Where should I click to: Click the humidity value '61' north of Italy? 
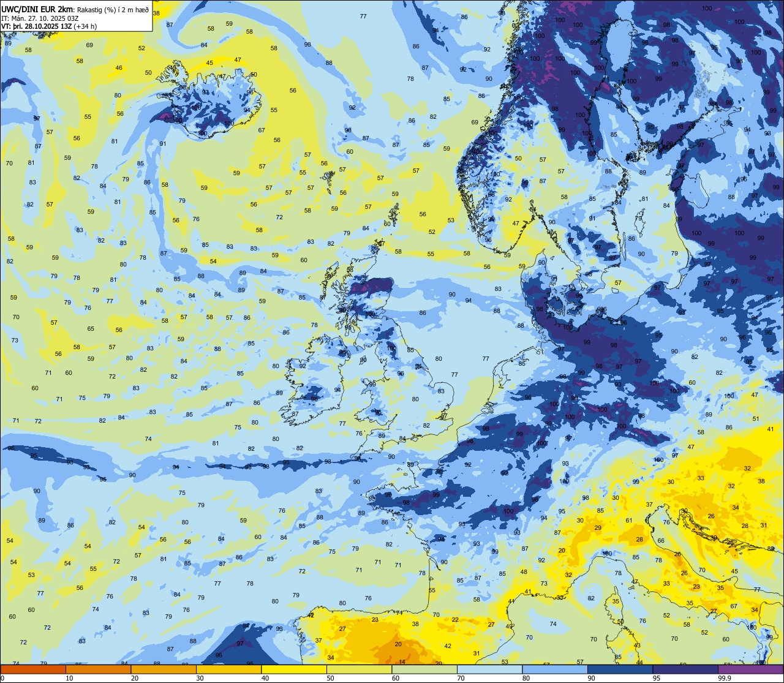click(x=628, y=520)
